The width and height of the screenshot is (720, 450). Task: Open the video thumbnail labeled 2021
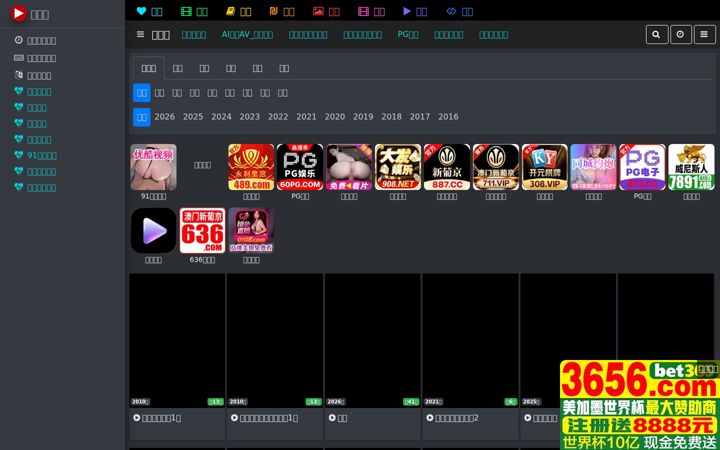click(x=470, y=340)
